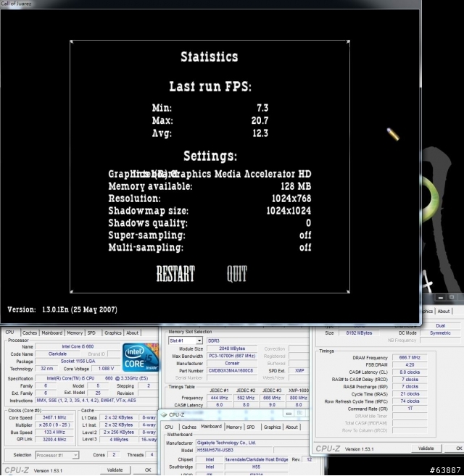Open the SPD tab in the Processor CPU-Z window
This screenshot has height=476, width=464.
[x=91, y=333]
